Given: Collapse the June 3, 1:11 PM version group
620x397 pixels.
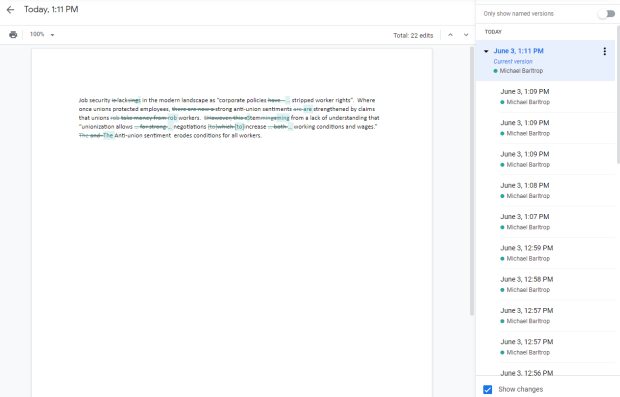Looking at the screenshot, I should tap(486, 51).
